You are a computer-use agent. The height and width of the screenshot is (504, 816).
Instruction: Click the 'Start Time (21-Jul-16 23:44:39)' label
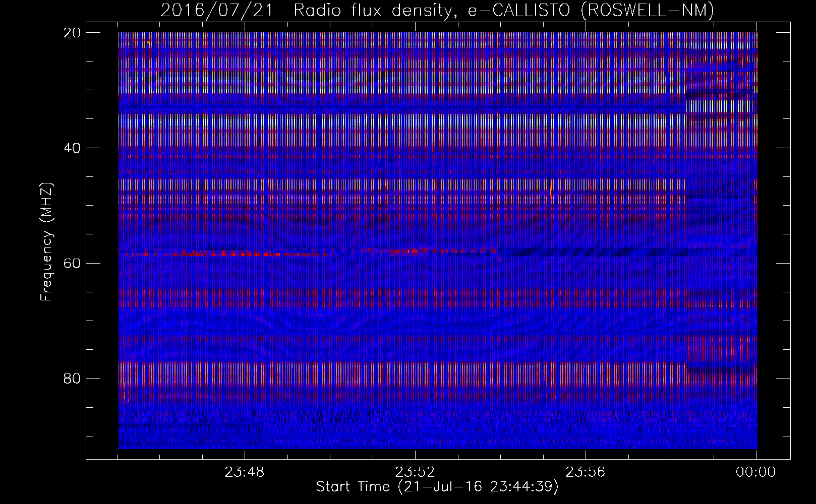click(437, 487)
